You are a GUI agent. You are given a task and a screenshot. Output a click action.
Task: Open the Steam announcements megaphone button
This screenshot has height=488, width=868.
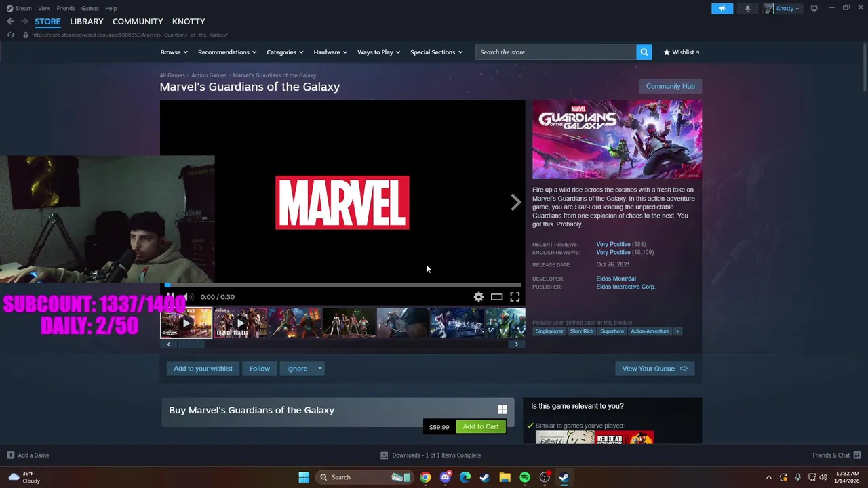722,8
